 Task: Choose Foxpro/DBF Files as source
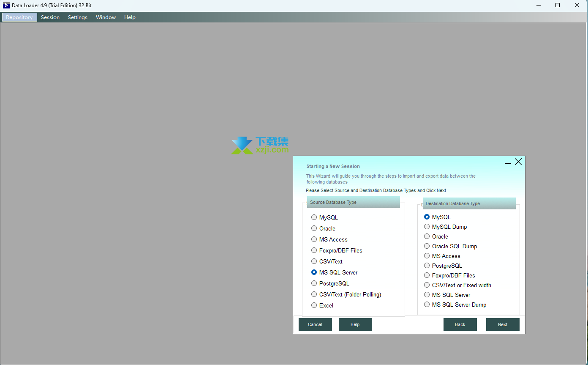click(x=337, y=250)
